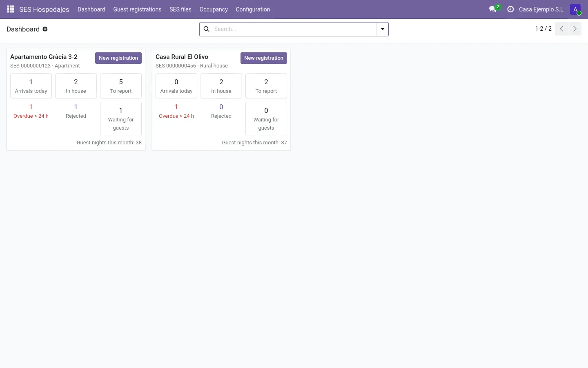This screenshot has height=368, width=588.
Task: Open the user avatar menu
Action: point(575,9)
